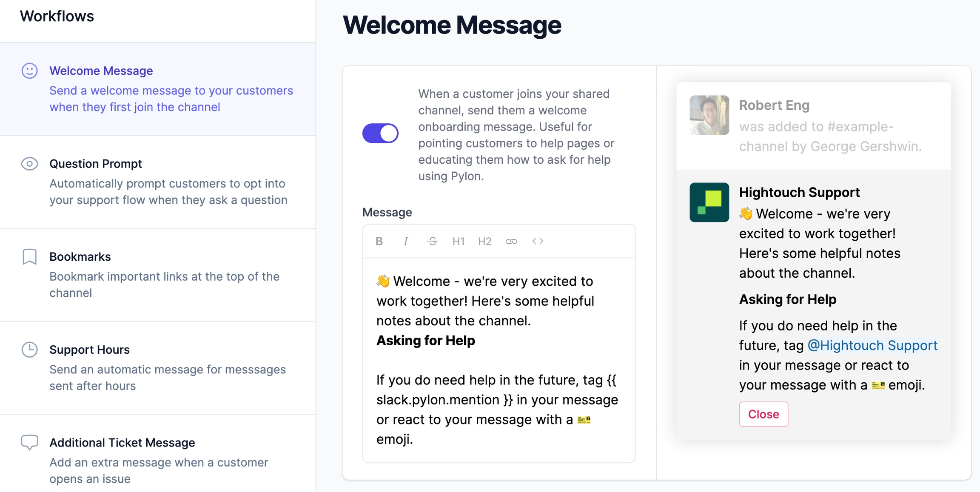
Task: Disable the welcome message toggle
Action: coord(380,134)
